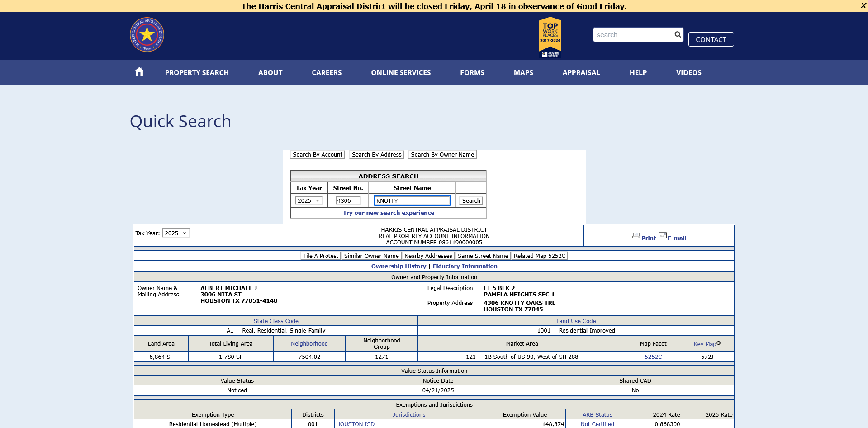
Task: Open the Neighborhood column link
Action: (x=309, y=343)
